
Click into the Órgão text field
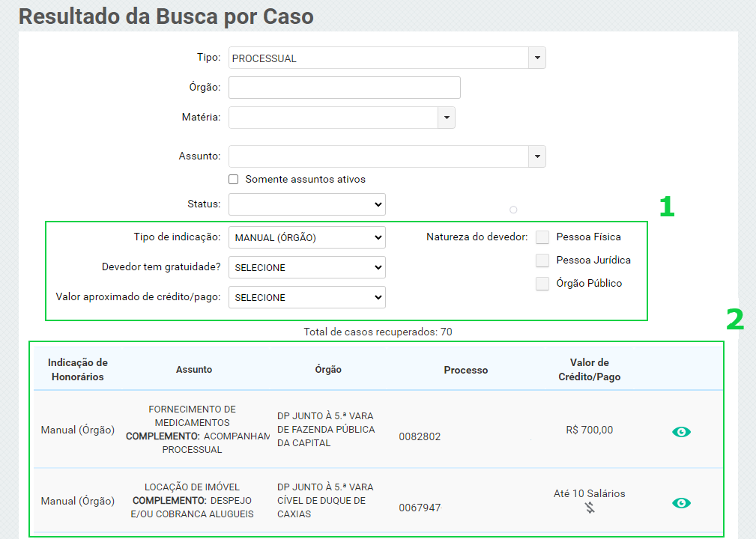(344, 88)
